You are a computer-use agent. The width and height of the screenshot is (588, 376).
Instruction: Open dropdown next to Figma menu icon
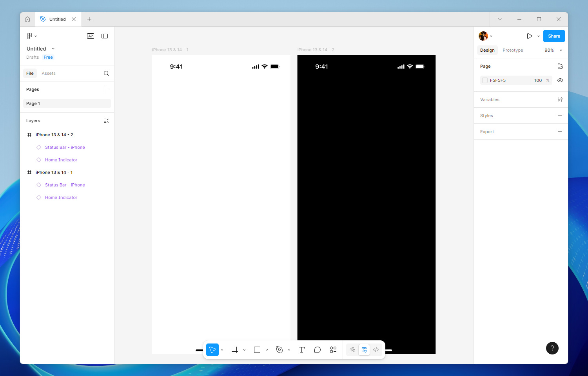[x=36, y=36]
